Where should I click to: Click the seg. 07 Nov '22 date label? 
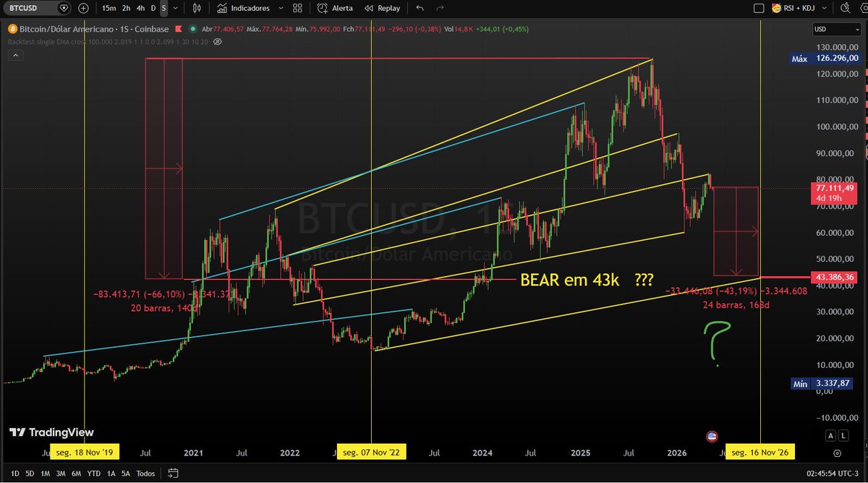click(x=371, y=453)
